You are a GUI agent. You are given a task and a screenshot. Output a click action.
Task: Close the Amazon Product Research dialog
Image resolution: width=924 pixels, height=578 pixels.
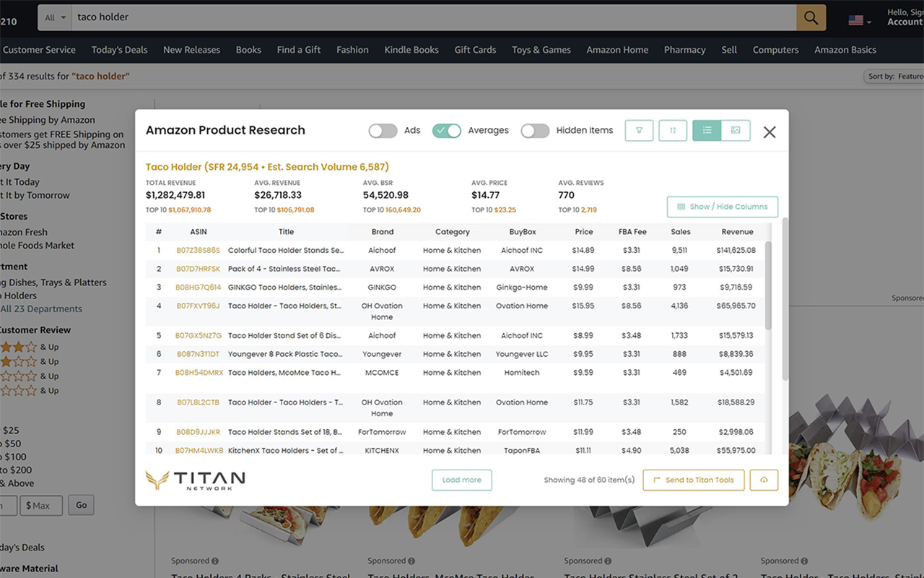click(x=770, y=132)
